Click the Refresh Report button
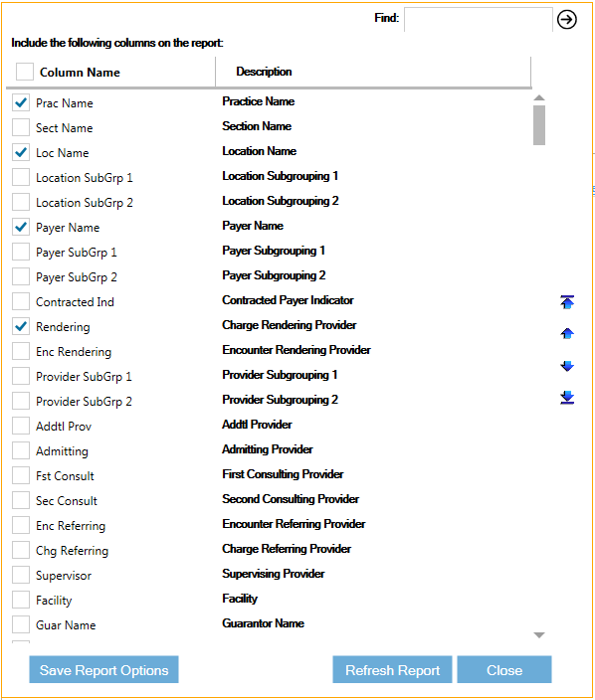Screen dimensions: 595x700 click(x=392, y=669)
